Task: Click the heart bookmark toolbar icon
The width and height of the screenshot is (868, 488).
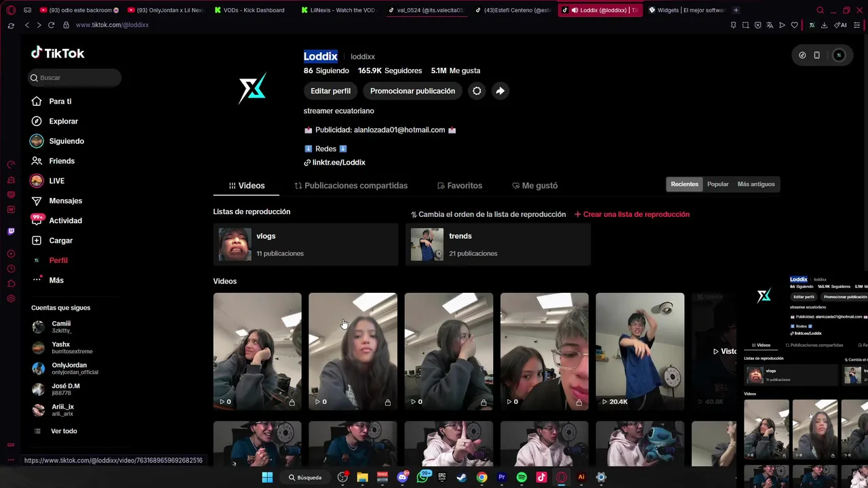Action: point(794,25)
